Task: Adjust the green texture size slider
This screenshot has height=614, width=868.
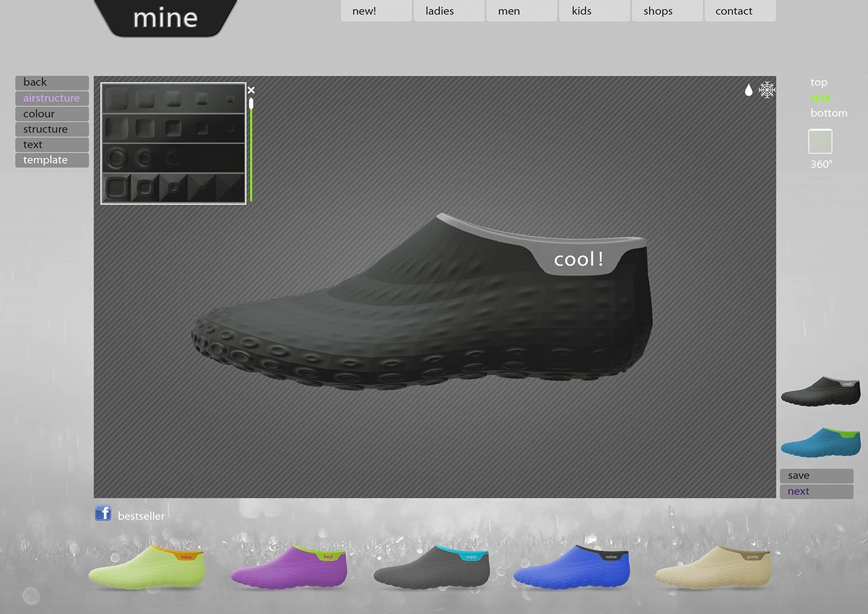Action: tap(251, 104)
